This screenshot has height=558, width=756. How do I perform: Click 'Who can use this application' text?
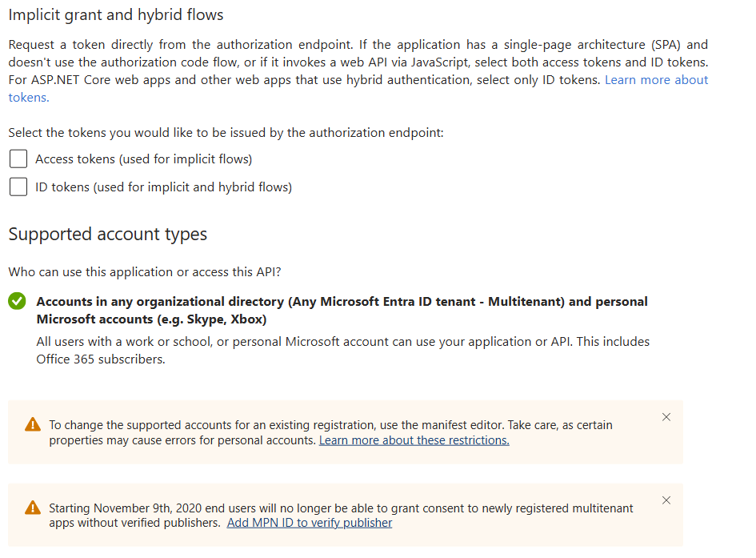point(145,272)
